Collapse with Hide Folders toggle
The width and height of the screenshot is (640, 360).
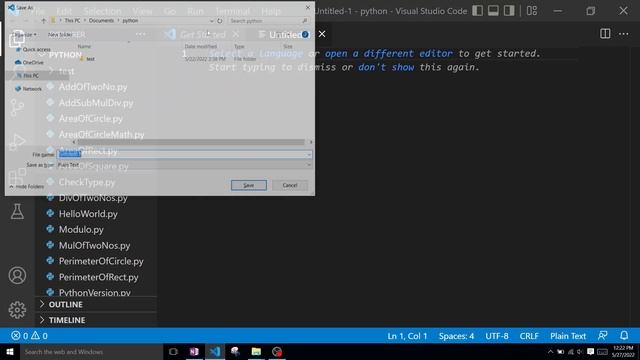pyautogui.click(x=27, y=187)
